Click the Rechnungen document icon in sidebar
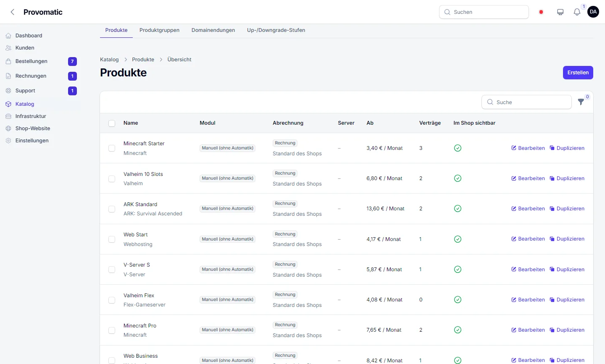 pos(8,76)
